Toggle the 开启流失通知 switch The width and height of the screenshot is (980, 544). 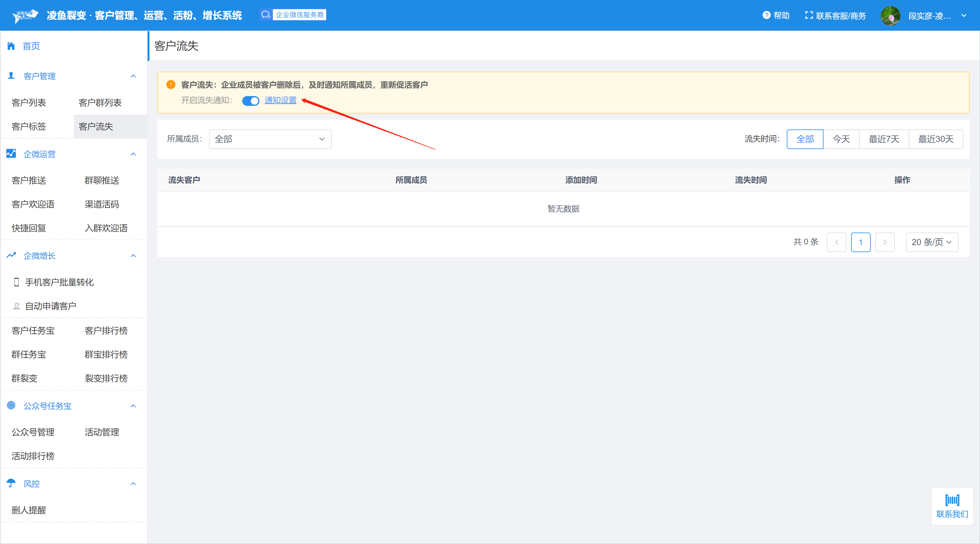point(250,101)
